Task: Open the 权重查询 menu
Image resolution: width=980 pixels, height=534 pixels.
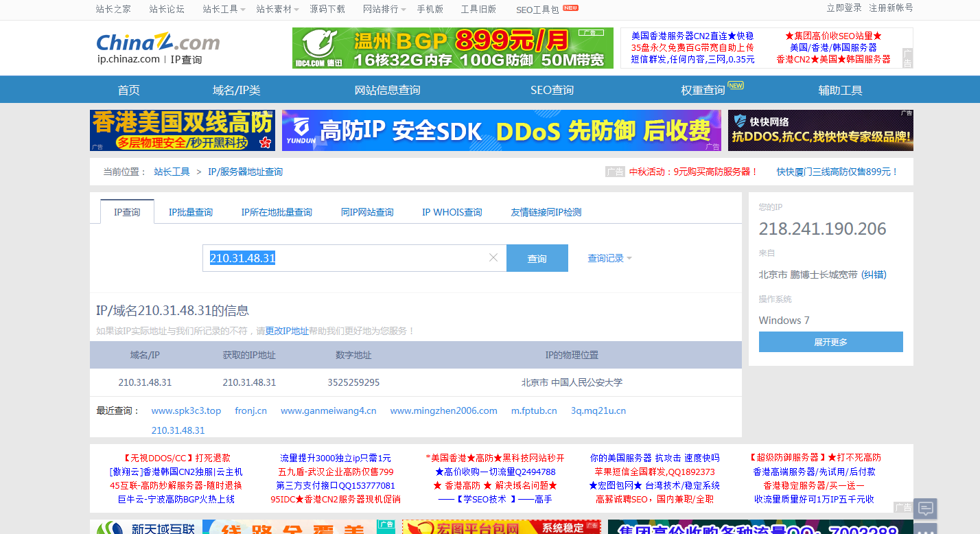Action: coord(703,90)
